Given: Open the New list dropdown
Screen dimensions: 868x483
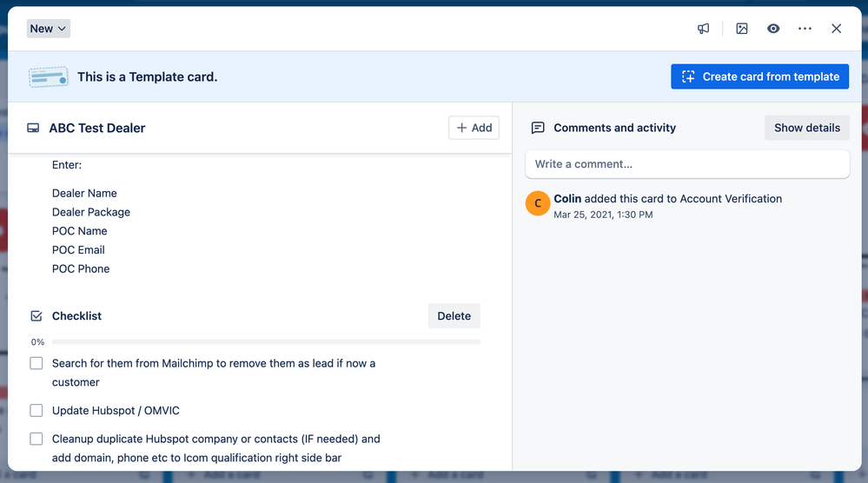Looking at the screenshot, I should [x=48, y=29].
